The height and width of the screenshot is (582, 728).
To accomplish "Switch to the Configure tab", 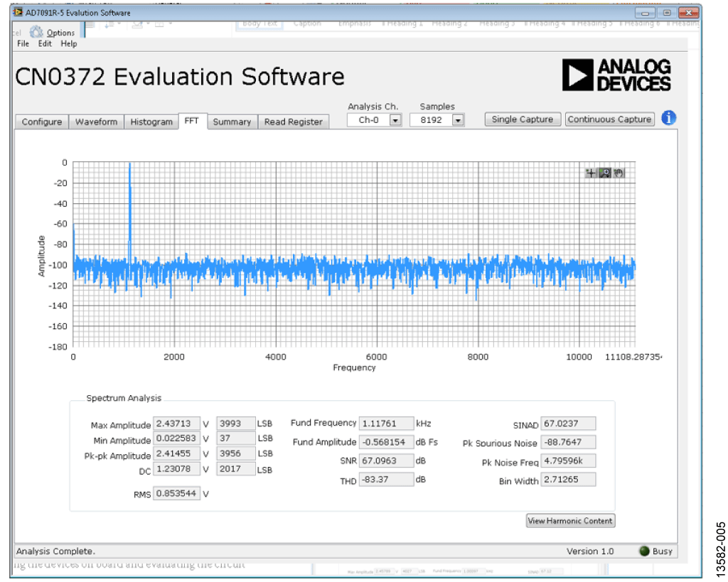I will click(x=42, y=122).
